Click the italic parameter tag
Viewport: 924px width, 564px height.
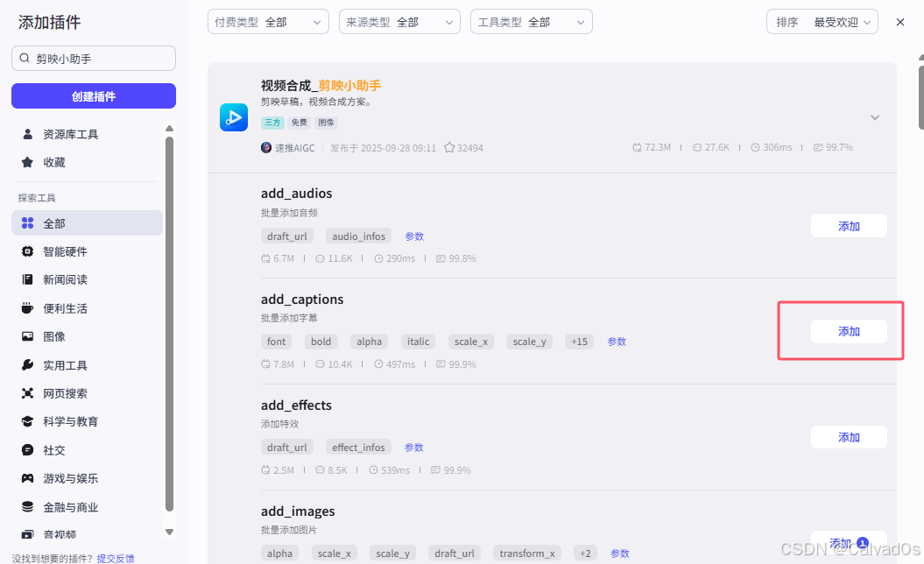419,342
